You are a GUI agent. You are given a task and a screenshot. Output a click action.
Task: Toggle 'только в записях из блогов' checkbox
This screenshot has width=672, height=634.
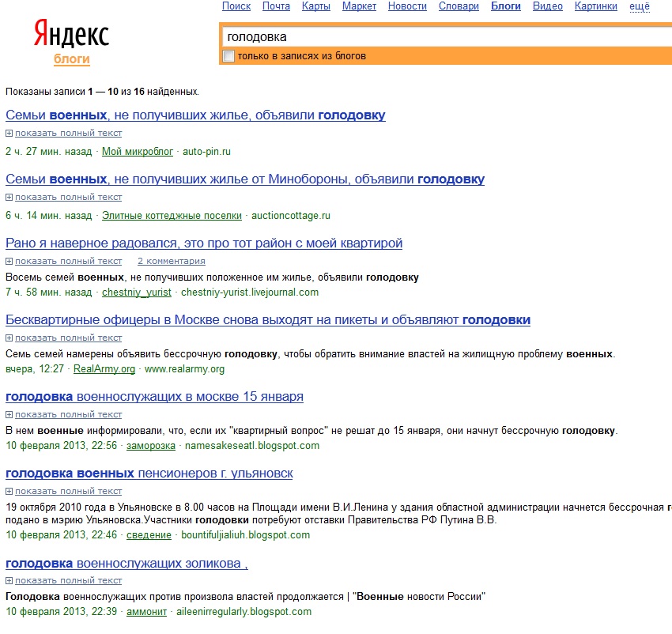(229, 56)
